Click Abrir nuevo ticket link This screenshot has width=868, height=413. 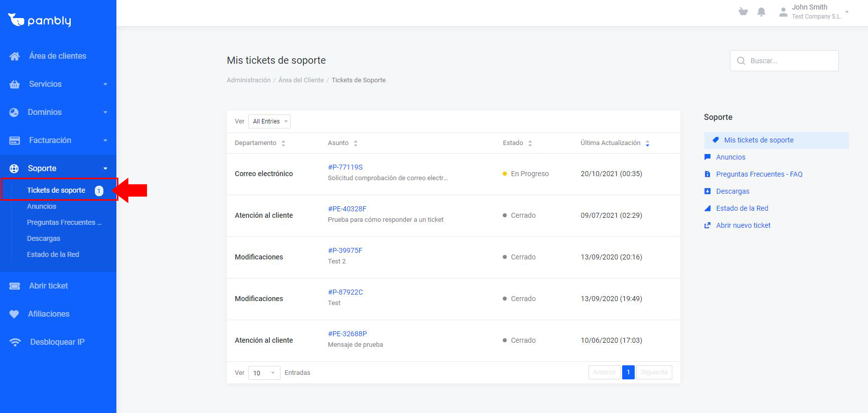(743, 225)
